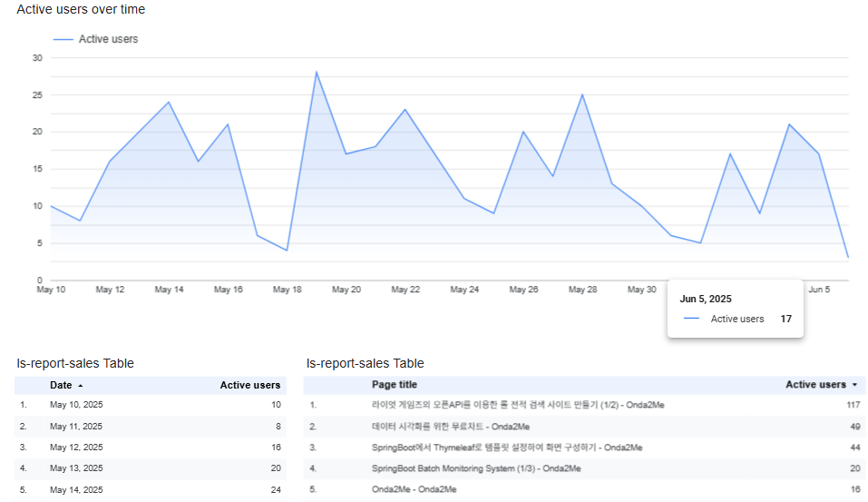Viewport: 868px width, 502px height.
Task: Click the Active users legend label
Action: 109,39
